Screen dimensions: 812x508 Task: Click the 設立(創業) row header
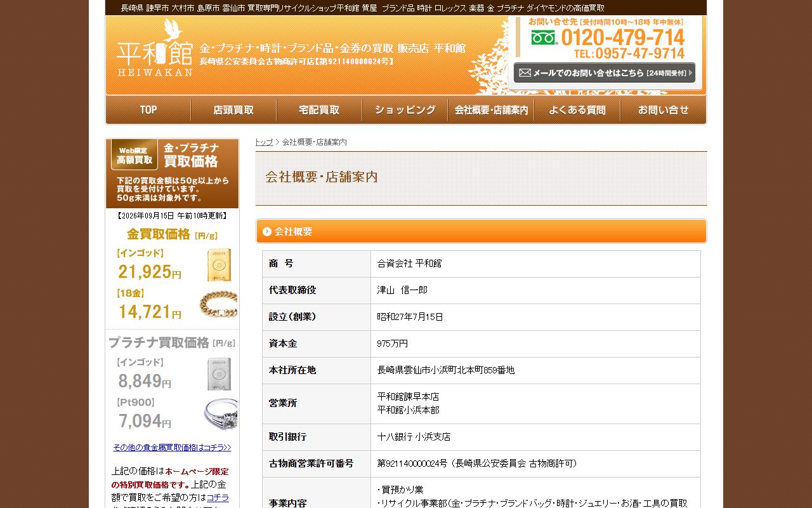(x=317, y=317)
